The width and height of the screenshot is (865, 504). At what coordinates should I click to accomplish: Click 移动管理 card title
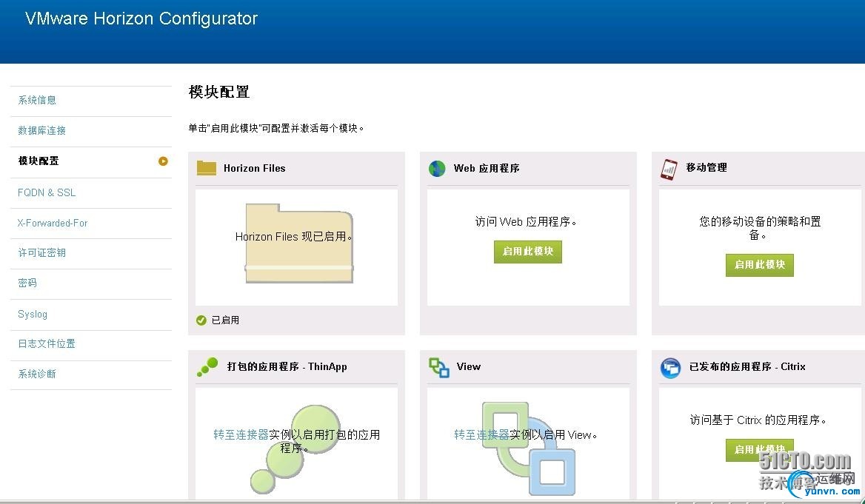tap(706, 168)
